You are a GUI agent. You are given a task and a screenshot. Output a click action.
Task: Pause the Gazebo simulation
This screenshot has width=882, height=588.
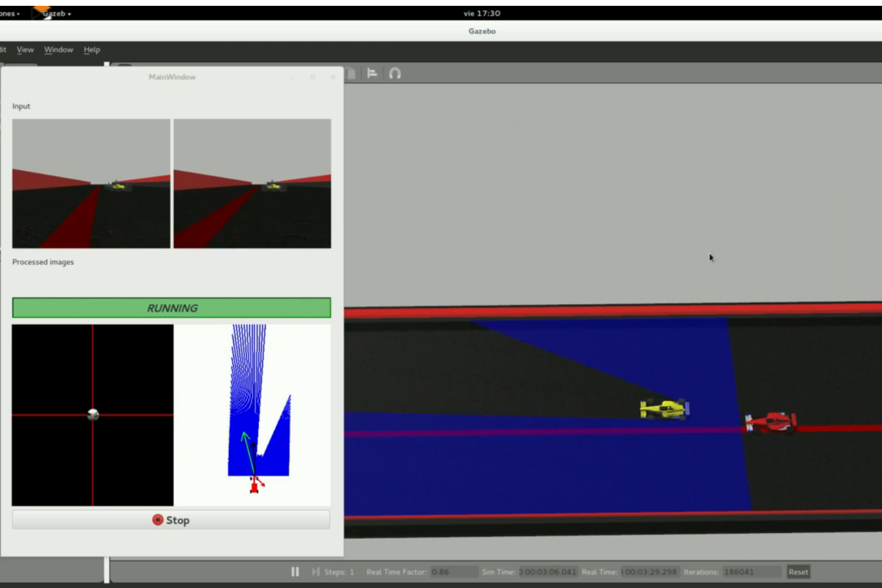pyautogui.click(x=295, y=572)
